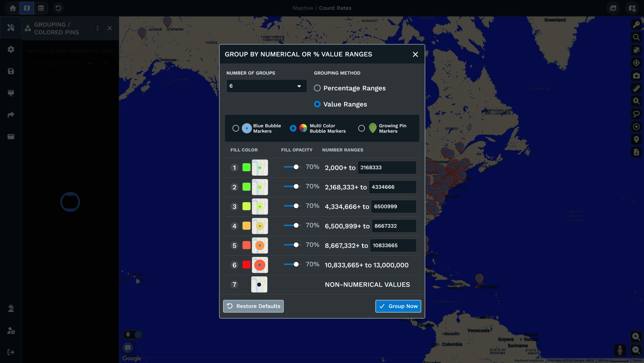
Task: Click the group 7 non-numerical marker thumbnail
Action: pyautogui.click(x=259, y=284)
